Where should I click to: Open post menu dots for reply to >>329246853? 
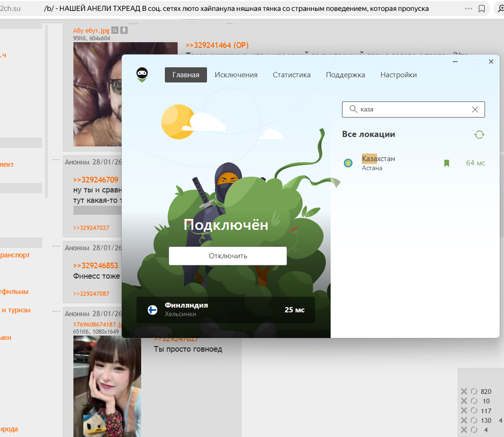point(56,246)
